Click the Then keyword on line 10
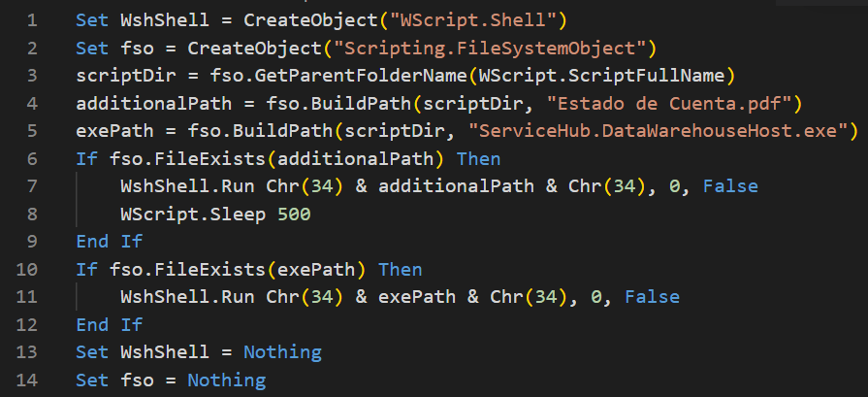This screenshot has height=397, width=868. click(401, 270)
